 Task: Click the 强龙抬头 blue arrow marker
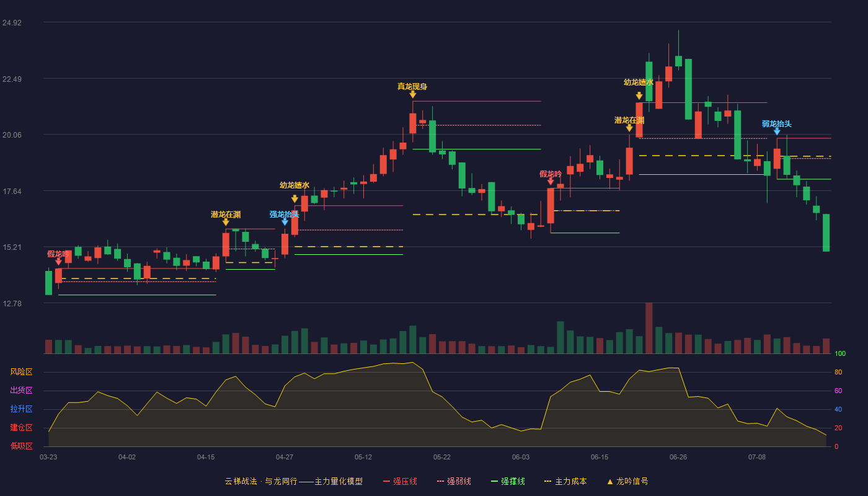point(285,222)
